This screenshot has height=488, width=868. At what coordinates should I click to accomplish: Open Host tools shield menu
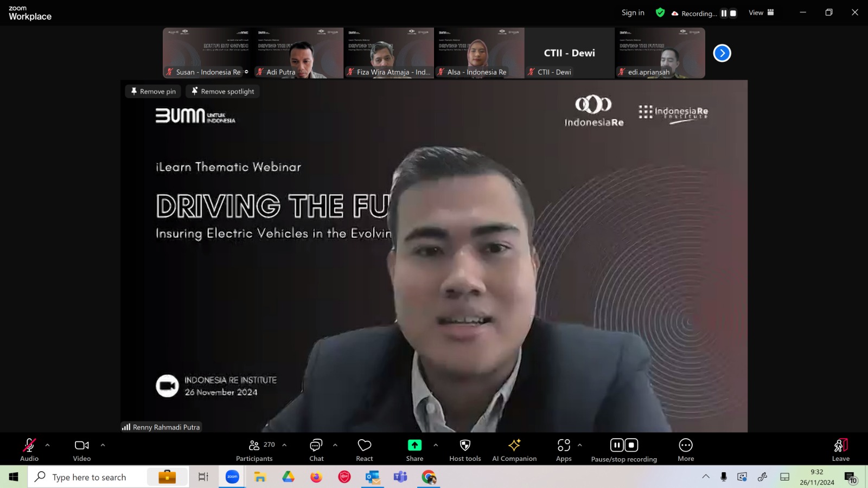(465, 450)
